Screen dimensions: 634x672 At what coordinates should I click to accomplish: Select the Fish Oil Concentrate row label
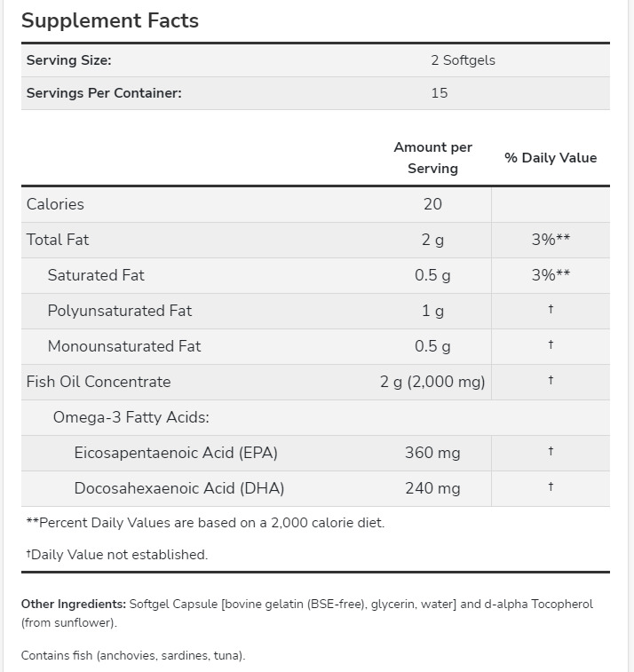[99, 382]
